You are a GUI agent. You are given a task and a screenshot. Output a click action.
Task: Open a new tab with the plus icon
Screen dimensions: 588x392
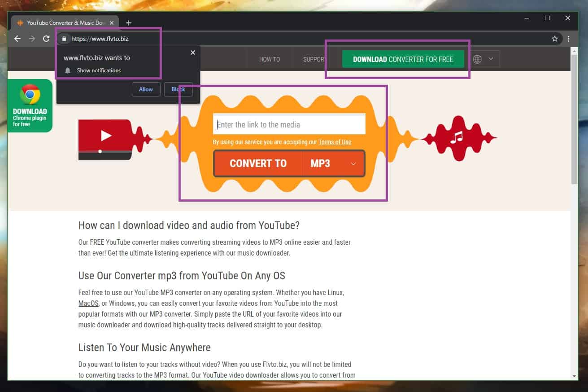tap(128, 22)
